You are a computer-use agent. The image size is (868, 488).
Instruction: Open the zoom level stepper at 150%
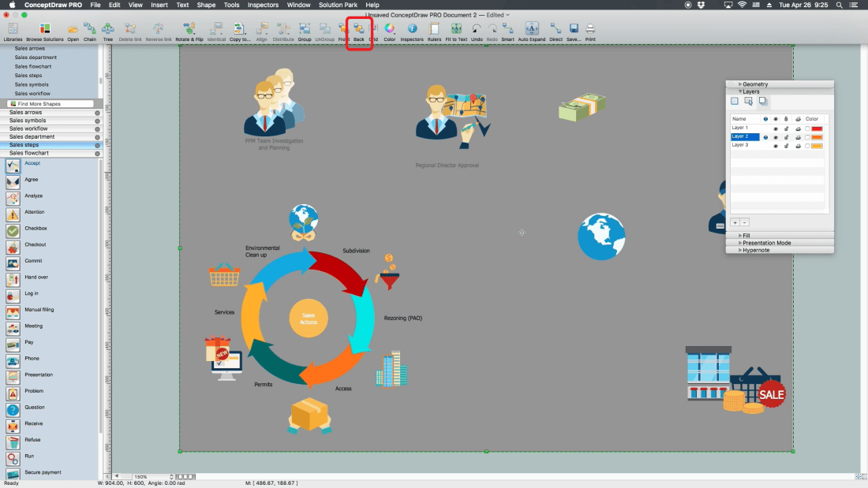[x=171, y=476]
